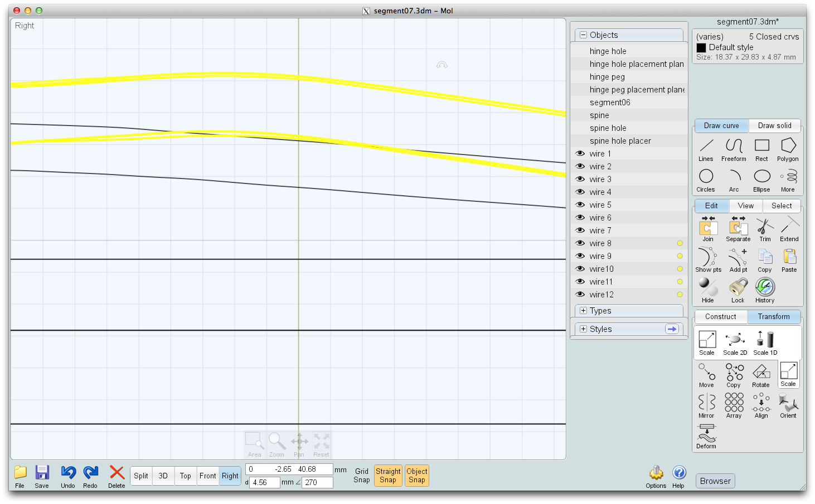Switch to the Construct tab
Image resolution: width=815 pixels, height=504 pixels.
[x=721, y=317]
